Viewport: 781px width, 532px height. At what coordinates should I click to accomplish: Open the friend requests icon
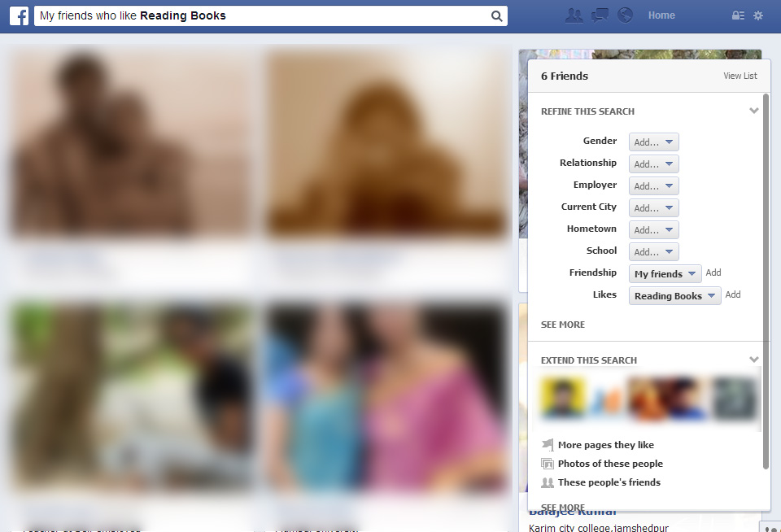coord(574,15)
